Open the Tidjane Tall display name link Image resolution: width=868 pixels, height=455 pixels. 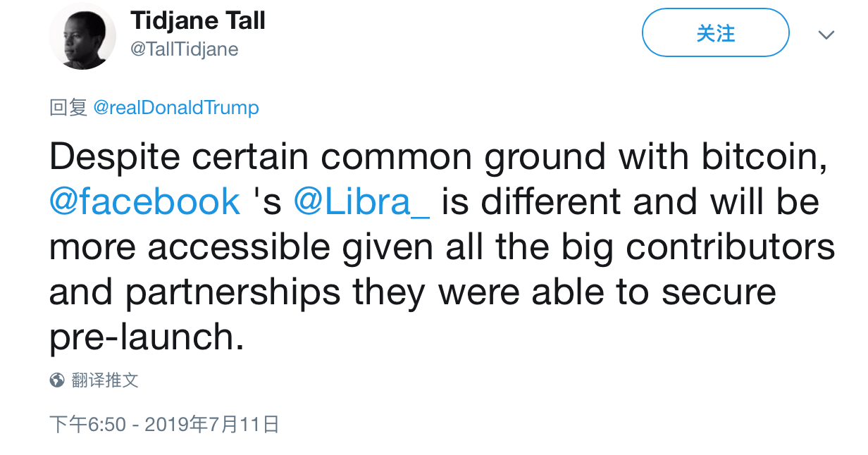pyautogui.click(x=198, y=20)
